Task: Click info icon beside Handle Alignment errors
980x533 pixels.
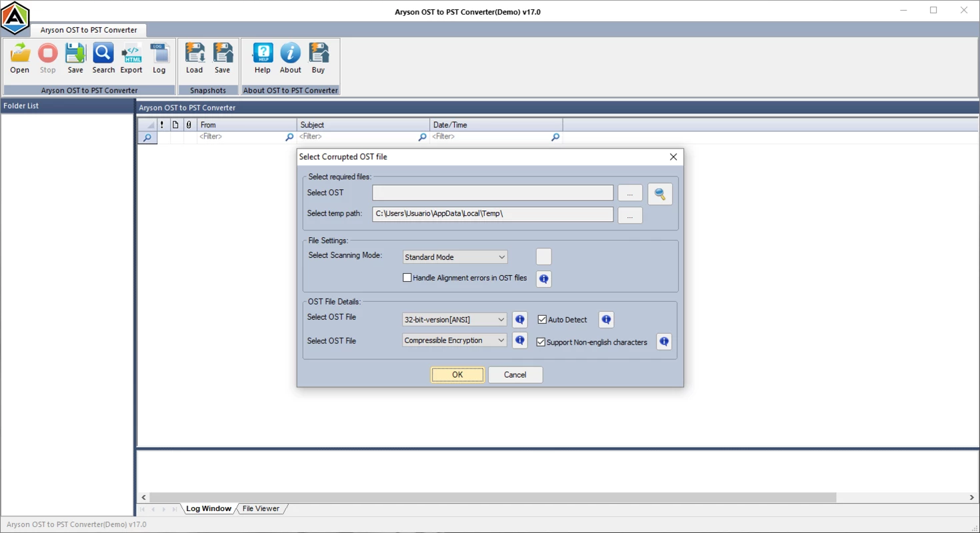Action: (x=544, y=278)
